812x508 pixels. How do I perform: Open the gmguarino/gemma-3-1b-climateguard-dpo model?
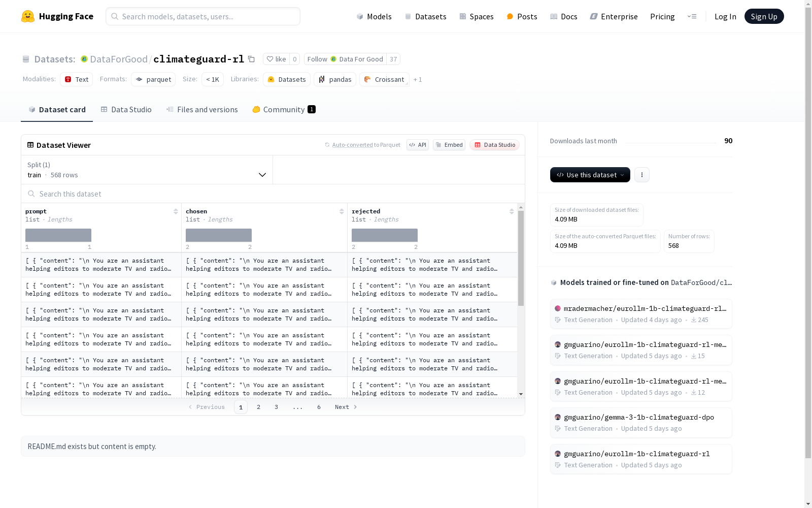point(641,423)
